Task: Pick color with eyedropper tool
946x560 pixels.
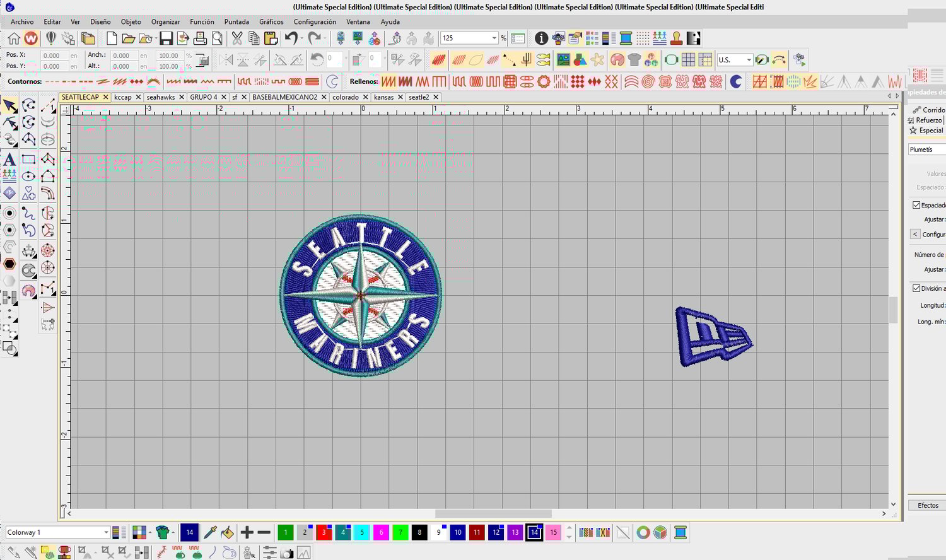Action: click(x=210, y=532)
